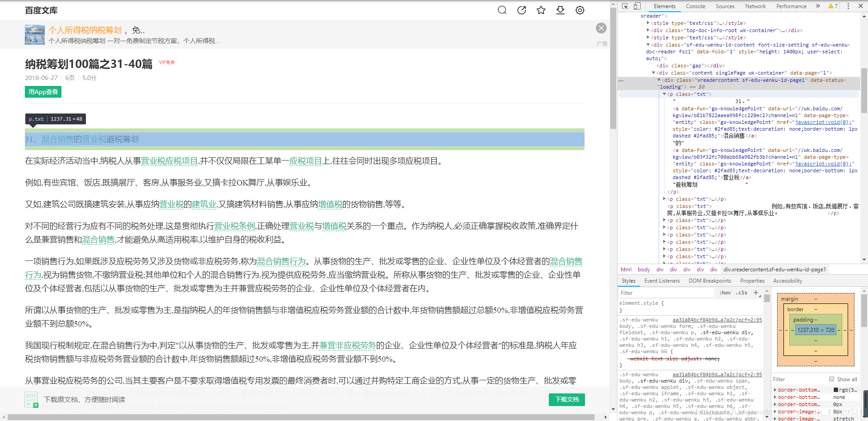Click the page horizontal scrollbar thumb

coord(301,417)
